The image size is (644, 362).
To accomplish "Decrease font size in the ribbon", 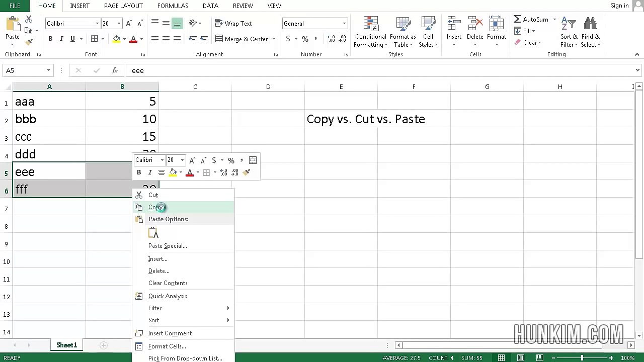I will (x=140, y=24).
